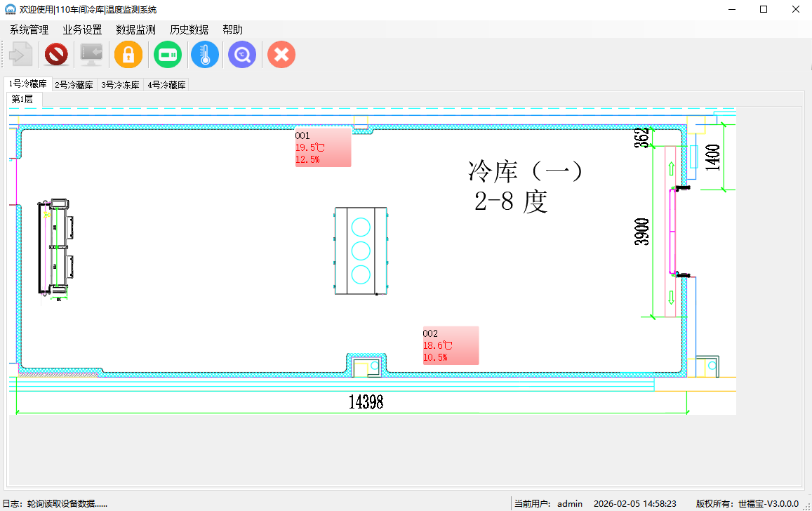This screenshot has height=511, width=812.
Task: Switch to the 4号冷藏库 tab
Action: point(166,85)
